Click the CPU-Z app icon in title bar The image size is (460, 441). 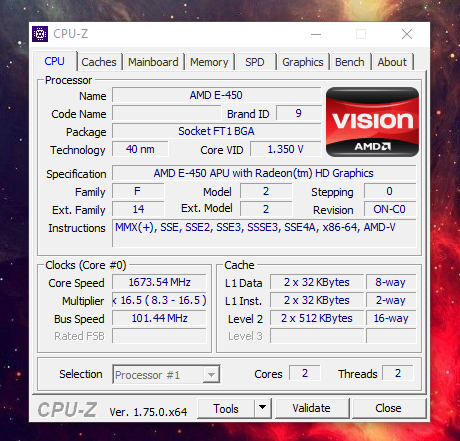(40, 34)
